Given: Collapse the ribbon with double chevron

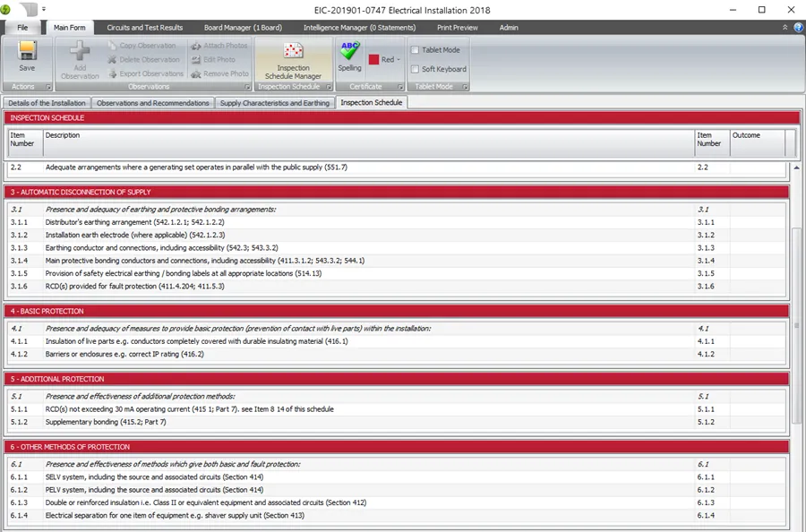Looking at the screenshot, I should (x=785, y=28).
